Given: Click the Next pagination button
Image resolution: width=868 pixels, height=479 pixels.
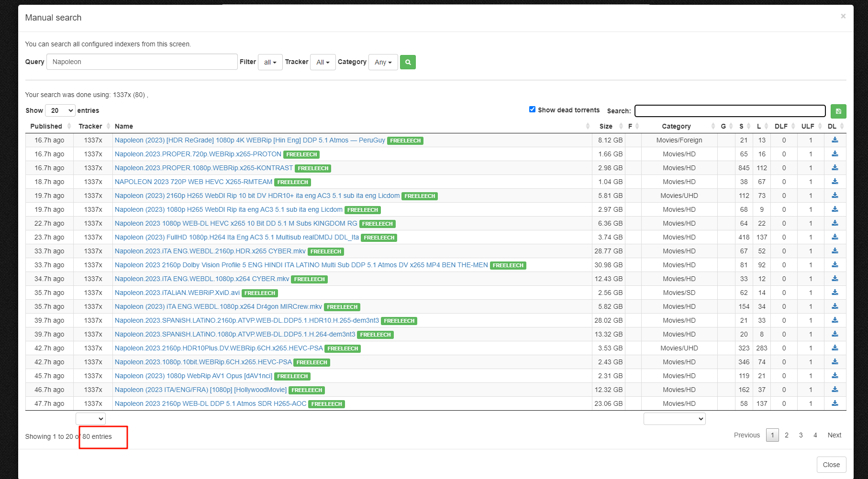Looking at the screenshot, I should 835,435.
